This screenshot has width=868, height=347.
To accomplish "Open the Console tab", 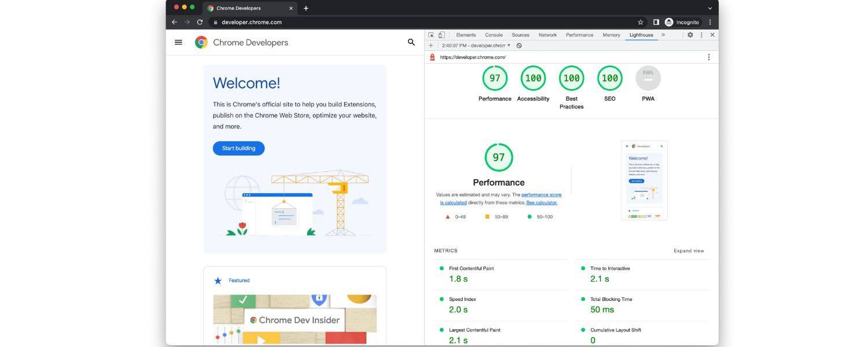I will 494,35.
